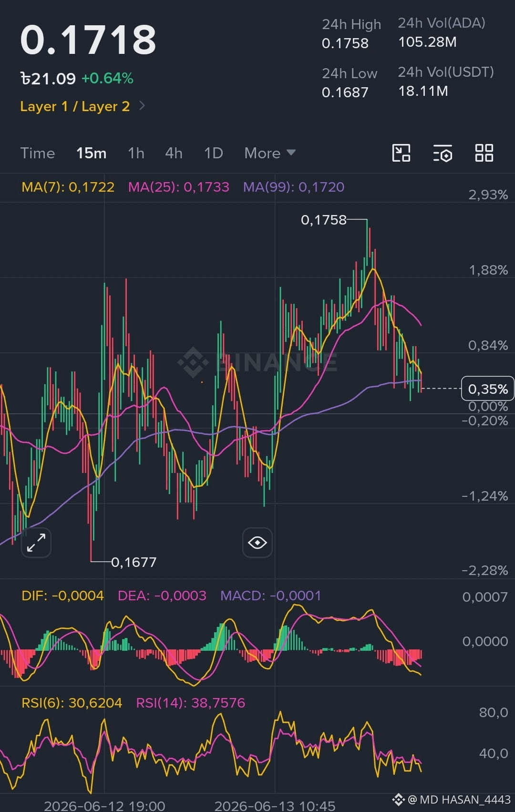Click the DIF: -0,0004 label
Viewport: 515px width, 812px height.
62,596
